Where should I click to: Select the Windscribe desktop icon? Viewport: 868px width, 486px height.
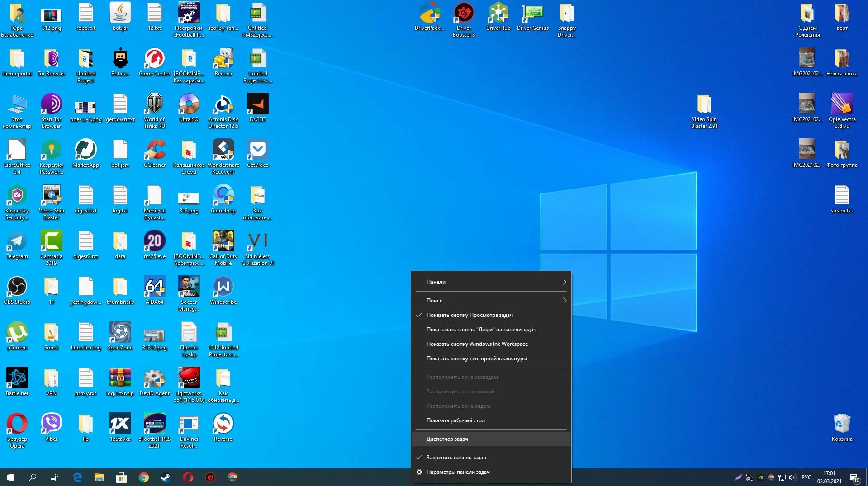pos(223,291)
